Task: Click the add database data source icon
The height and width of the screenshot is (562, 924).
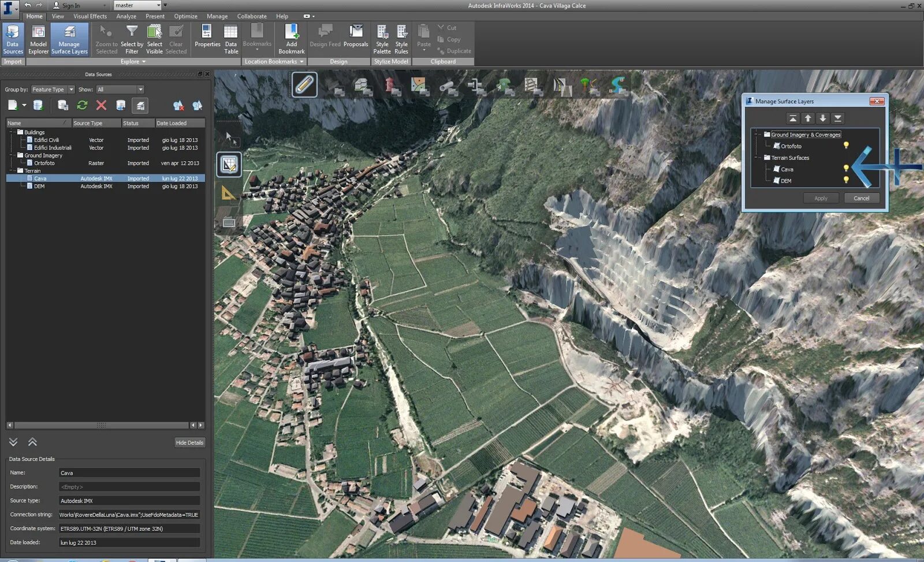Action: (38, 105)
